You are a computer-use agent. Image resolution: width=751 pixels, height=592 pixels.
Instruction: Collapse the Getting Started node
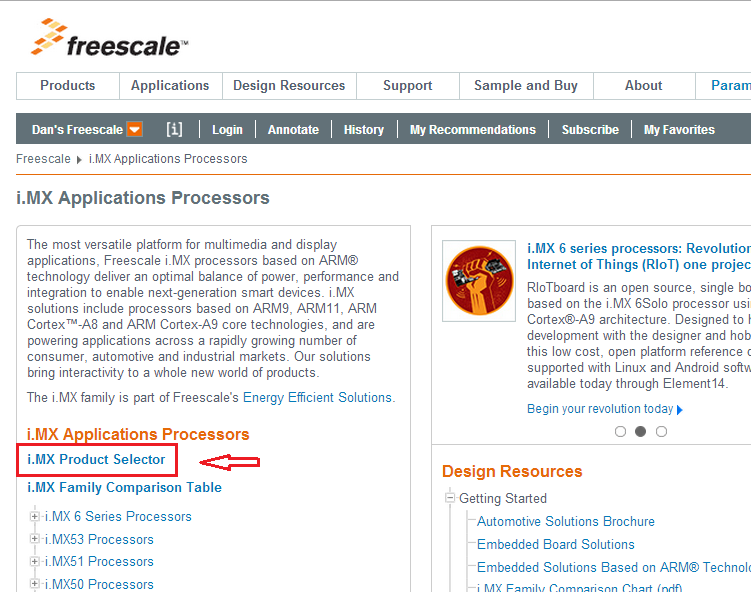point(450,498)
